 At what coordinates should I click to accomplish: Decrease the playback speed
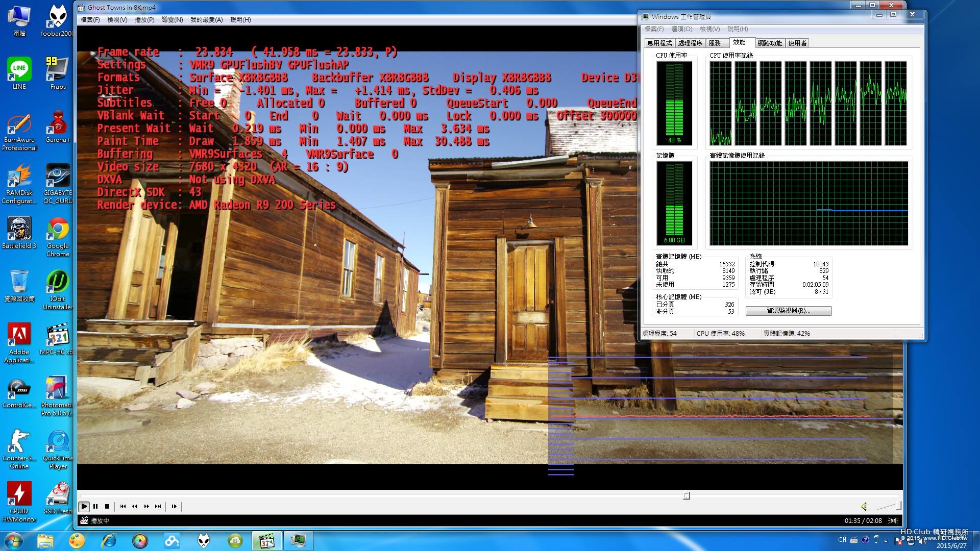[x=135, y=507]
